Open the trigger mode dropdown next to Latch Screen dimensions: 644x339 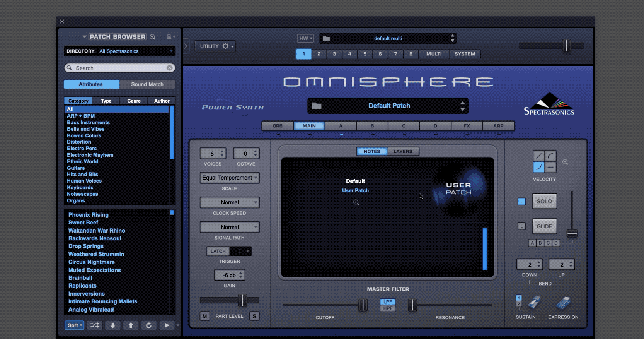tap(241, 251)
